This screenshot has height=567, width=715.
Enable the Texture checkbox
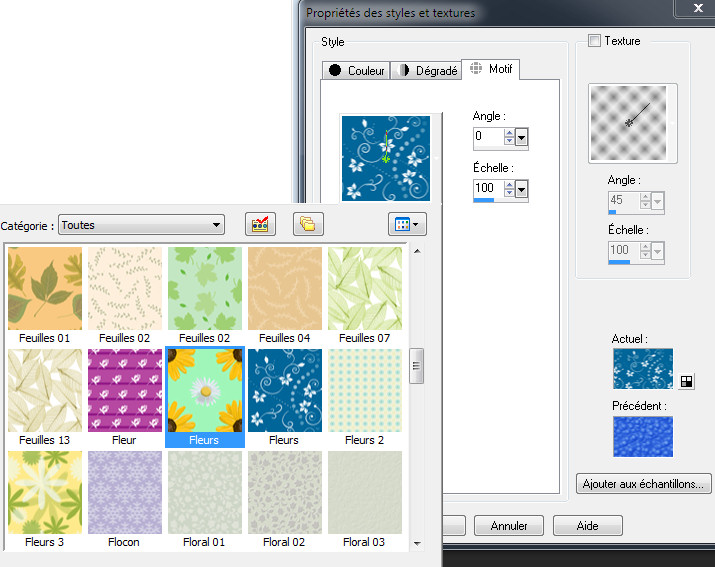click(x=595, y=41)
